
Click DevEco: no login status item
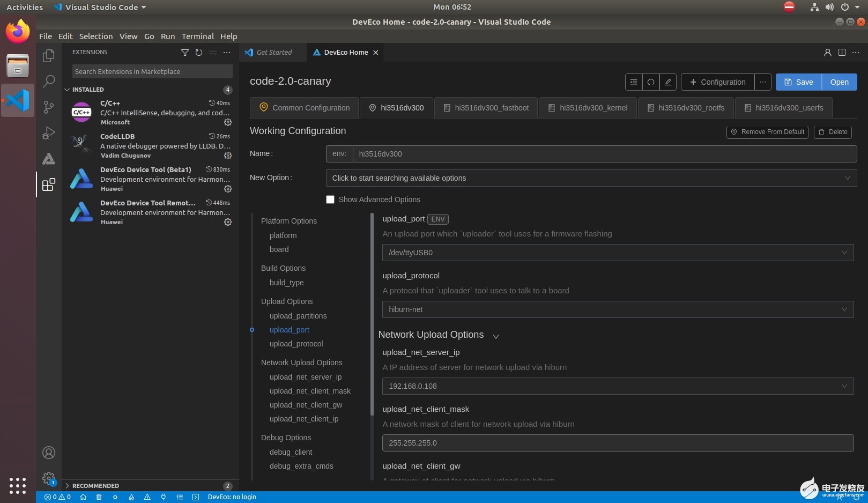tap(232, 497)
